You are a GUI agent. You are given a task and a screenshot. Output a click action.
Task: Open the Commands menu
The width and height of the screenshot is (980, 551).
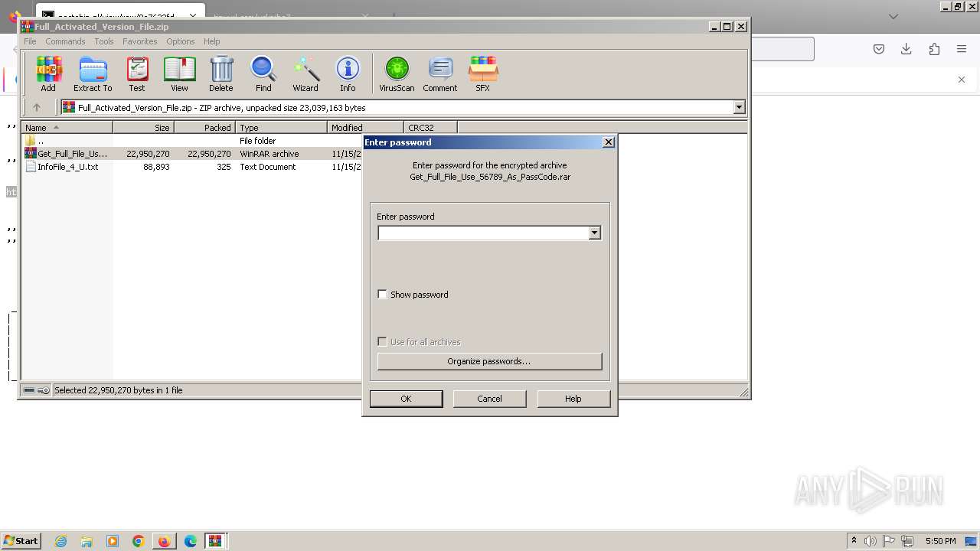coord(65,41)
